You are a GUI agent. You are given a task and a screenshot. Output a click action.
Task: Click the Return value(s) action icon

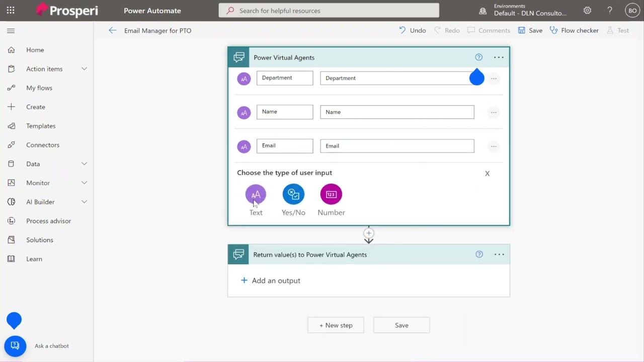tap(238, 254)
